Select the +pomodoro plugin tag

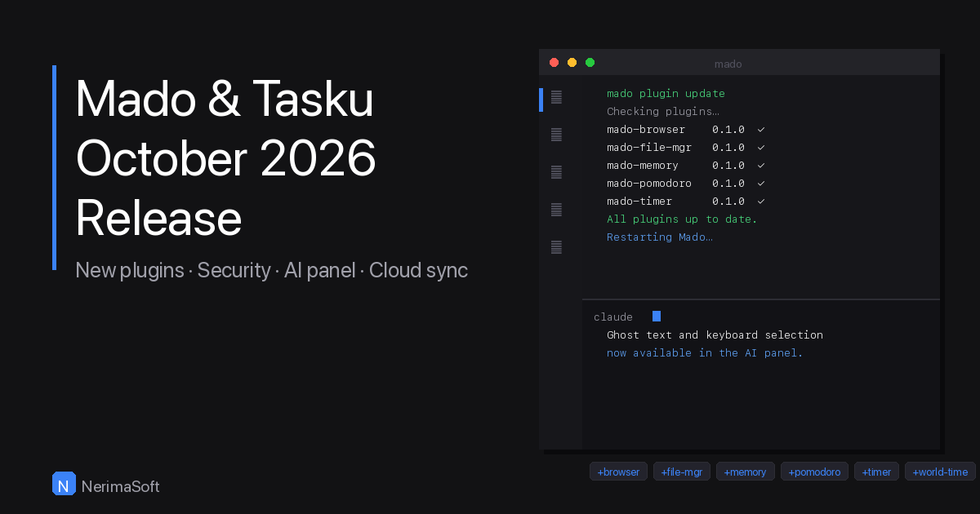[814, 472]
